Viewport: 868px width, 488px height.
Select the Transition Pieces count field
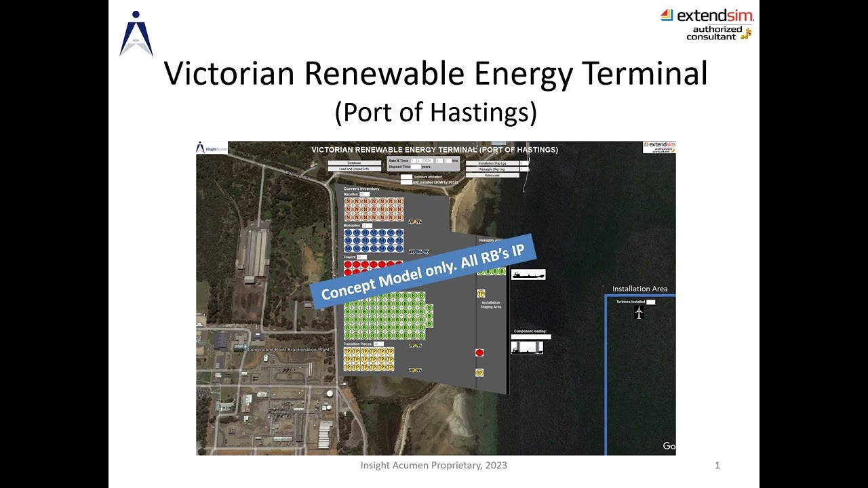pos(378,344)
